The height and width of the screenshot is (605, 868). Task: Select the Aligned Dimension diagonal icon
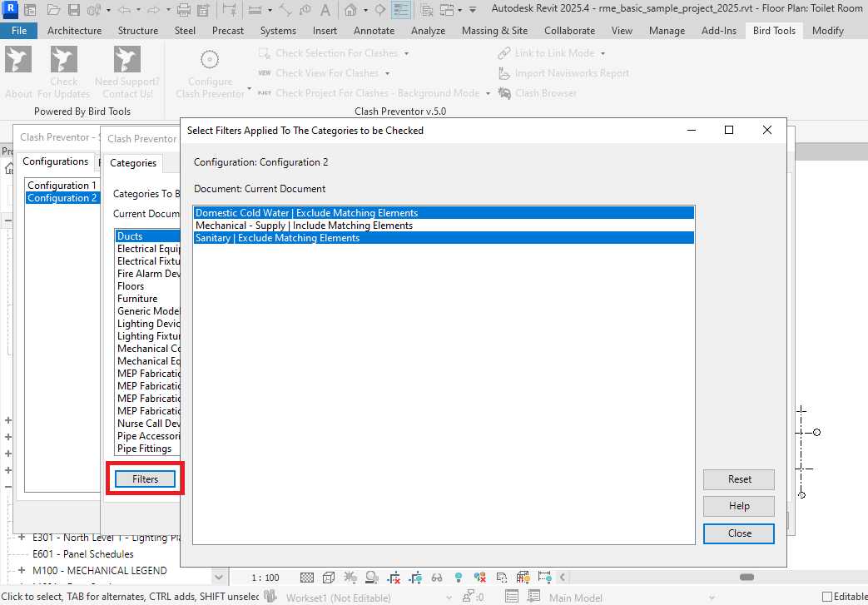pos(285,9)
